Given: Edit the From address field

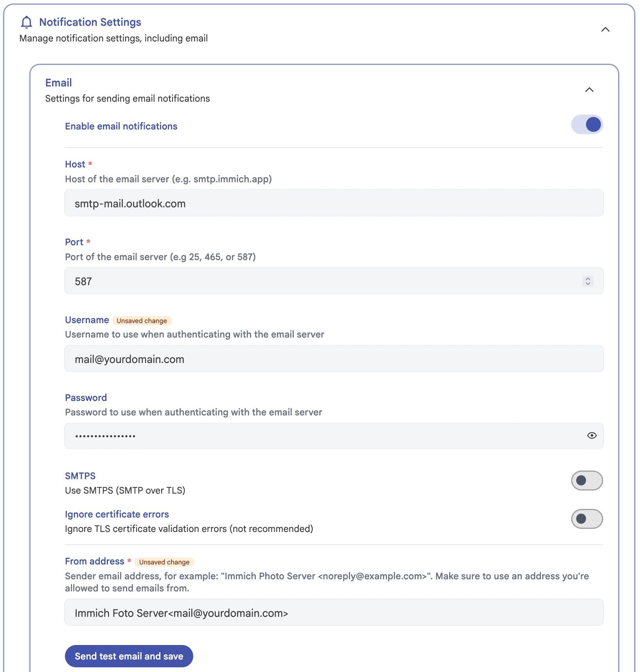Looking at the screenshot, I should (x=334, y=612).
